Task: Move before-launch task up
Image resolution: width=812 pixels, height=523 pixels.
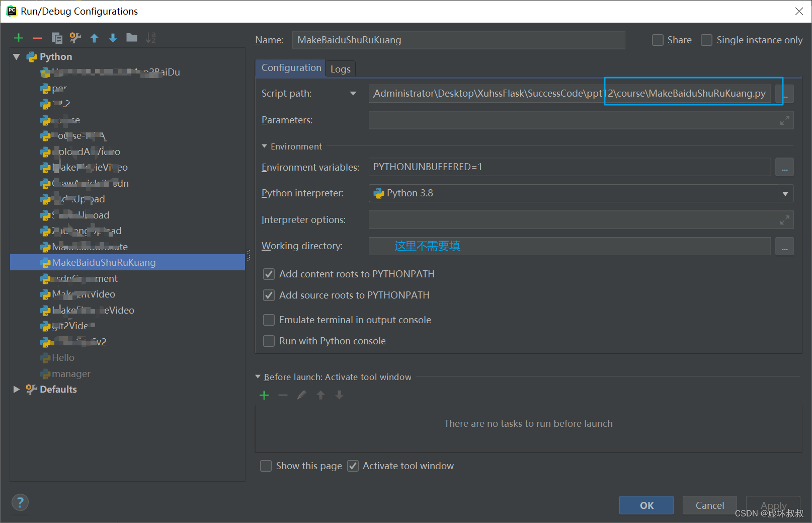Action: [x=320, y=395]
